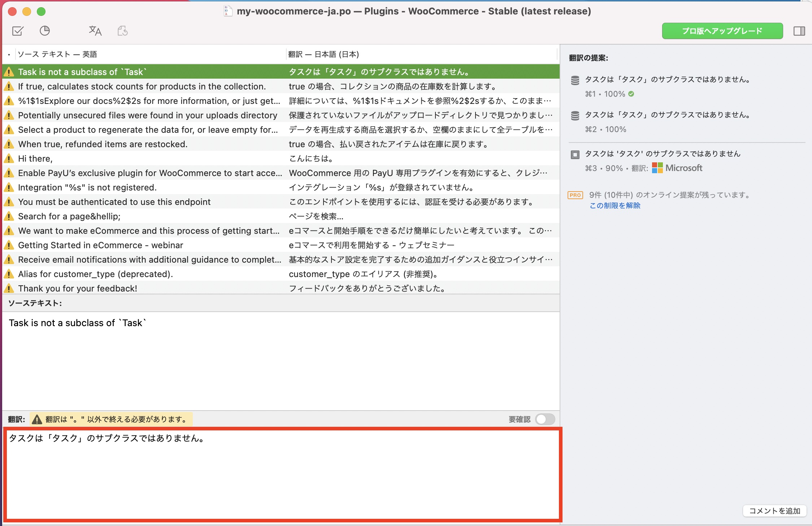Select row 'Alias for customer_type (deprecated).'

click(281, 274)
